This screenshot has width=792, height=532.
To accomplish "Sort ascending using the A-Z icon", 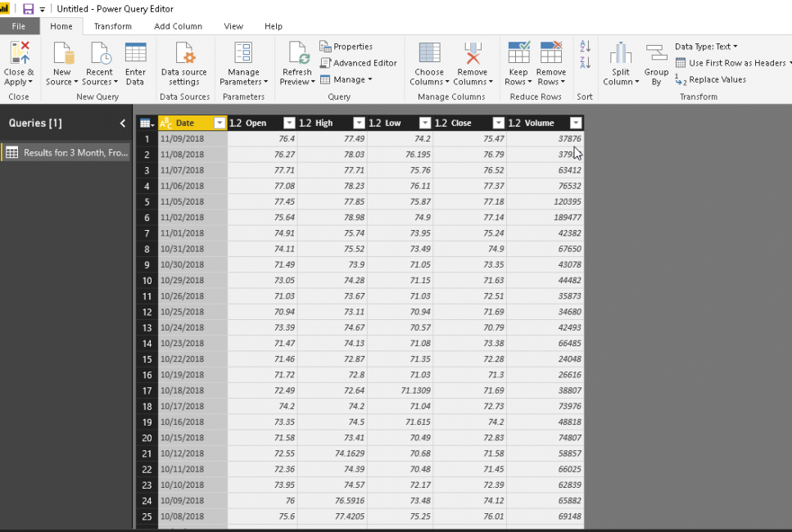I will tap(585, 47).
